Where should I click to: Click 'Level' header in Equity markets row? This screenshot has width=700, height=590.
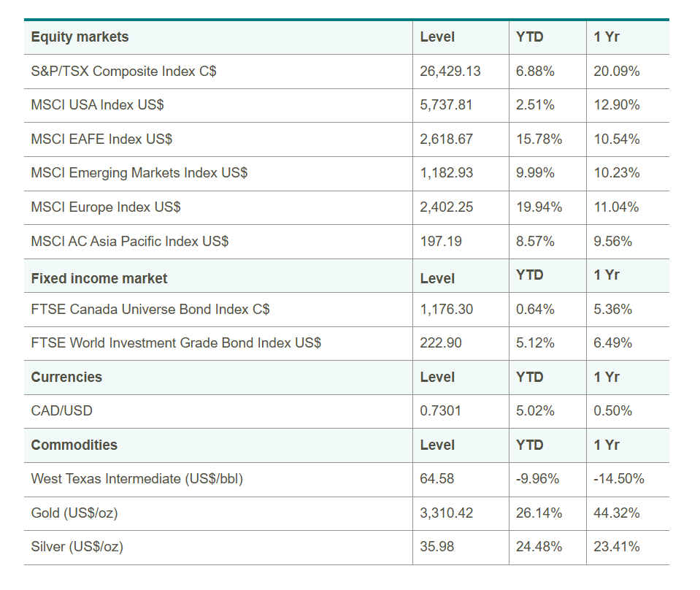pyautogui.click(x=437, y=37)
